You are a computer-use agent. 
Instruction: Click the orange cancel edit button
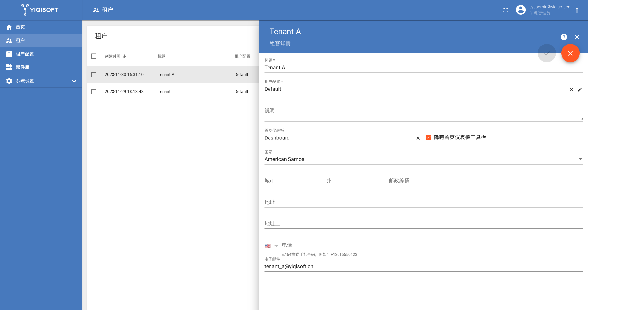point(570,53)
